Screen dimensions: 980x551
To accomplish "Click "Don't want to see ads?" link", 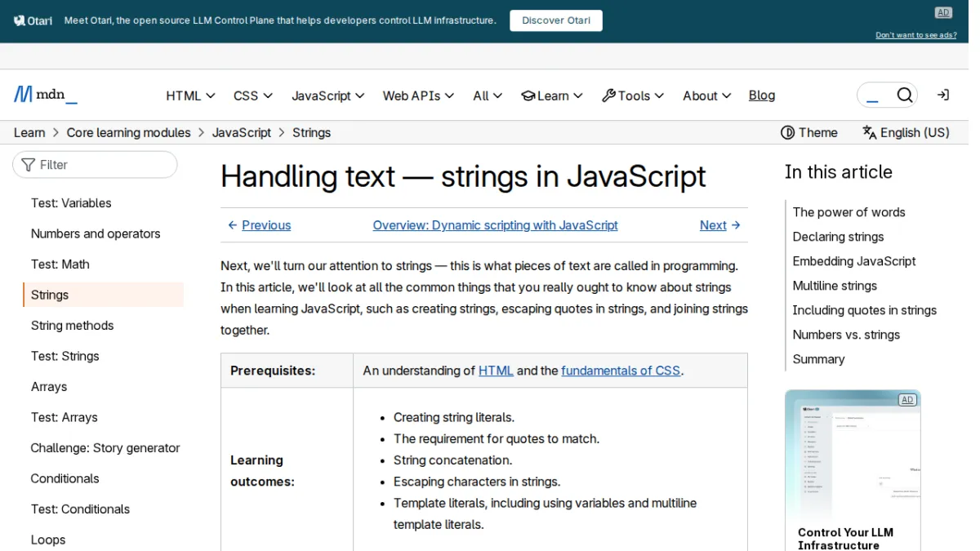I will click(916, 35).
